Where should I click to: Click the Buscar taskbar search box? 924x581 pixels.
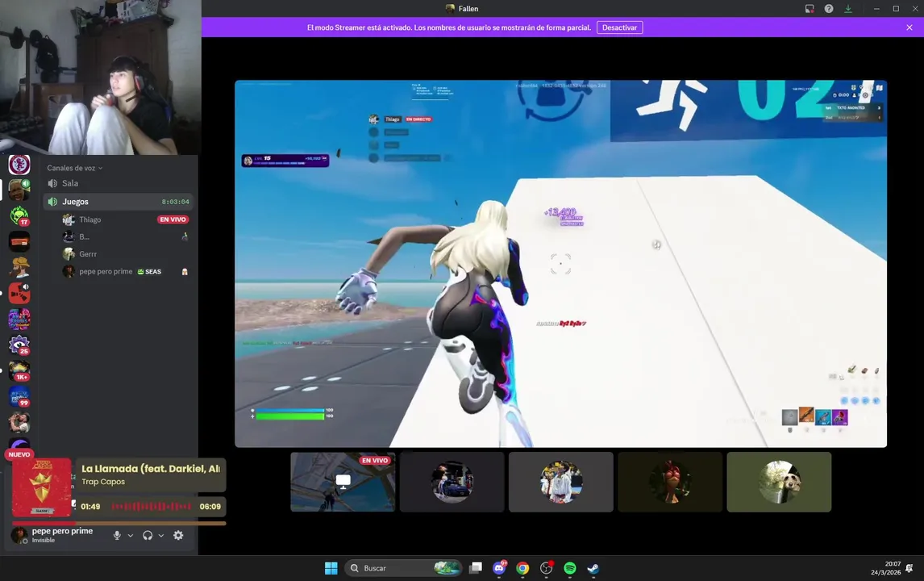tap(404, 568)
